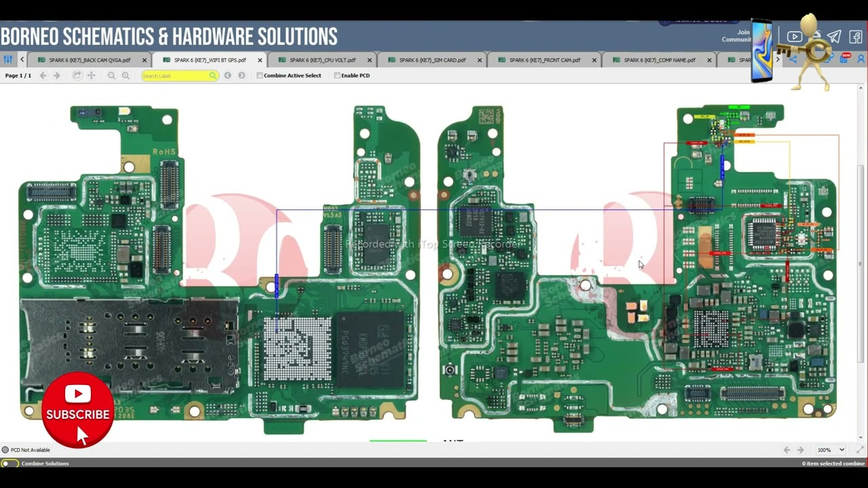Open the 100% zoom level dropdown
Screen dimensions: 868x488
coord(831,450)
